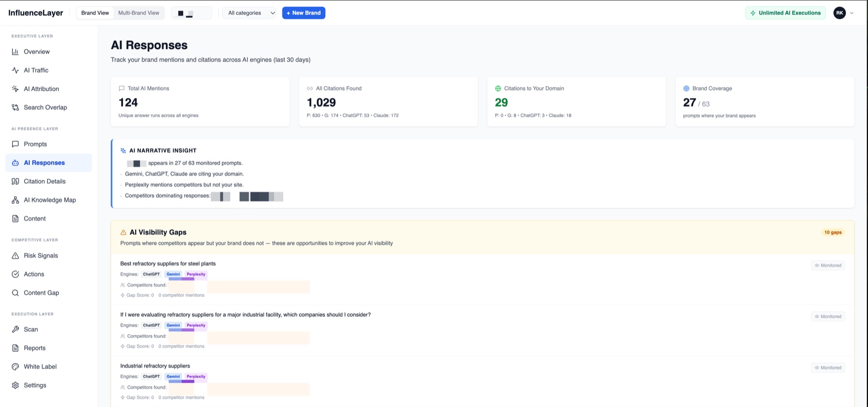
Task: Click the Perplexity tag under the major industrial facility prompt
Action: tap(196, 326)
